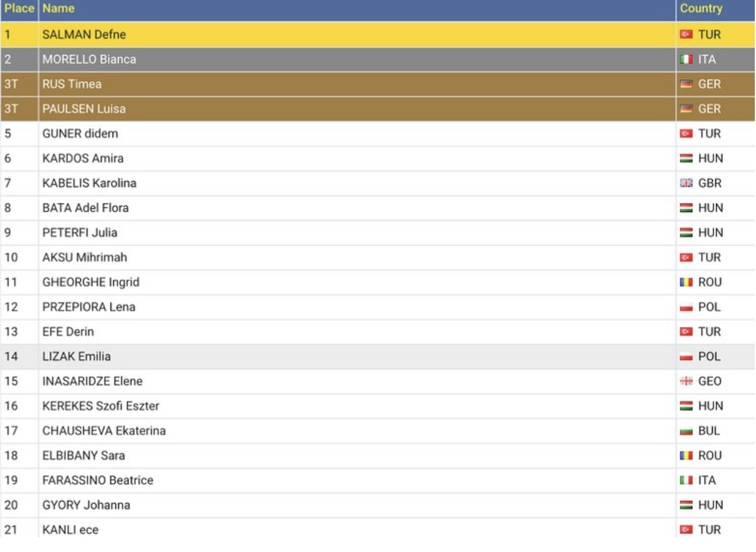This screenshot has height=552, width=756.
Task: Click place number 21 for KANLI ece
Action: tap(11, 530)
